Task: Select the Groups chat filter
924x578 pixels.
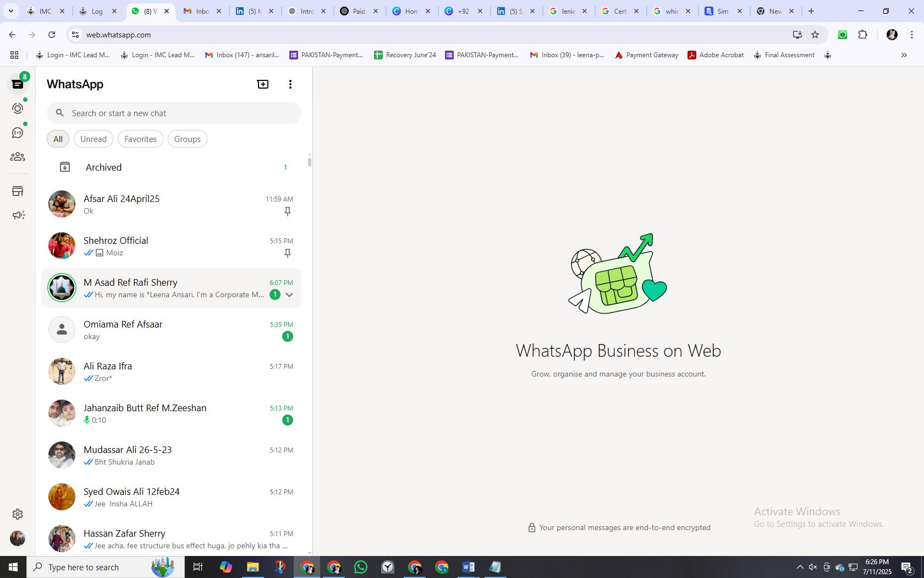Action: click(x=188, y=139)
